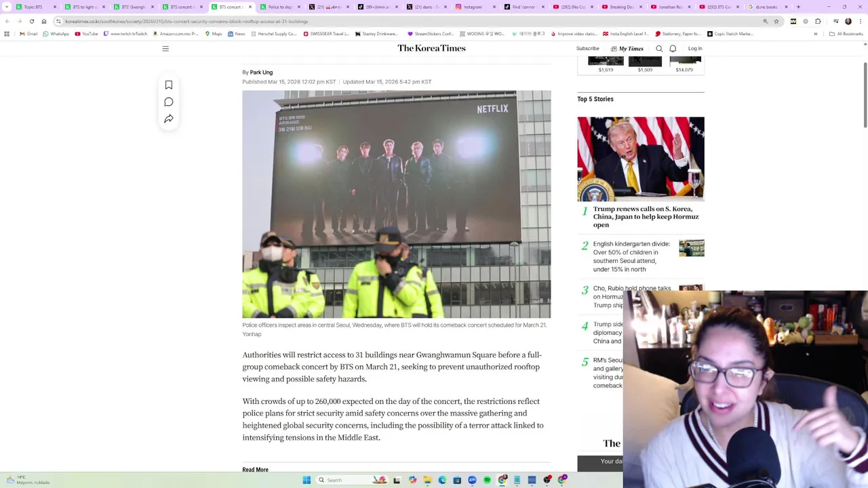This screenshot has height=488, width=868.
Task: Open News bookmark
Action: click(x=237, y=34)
